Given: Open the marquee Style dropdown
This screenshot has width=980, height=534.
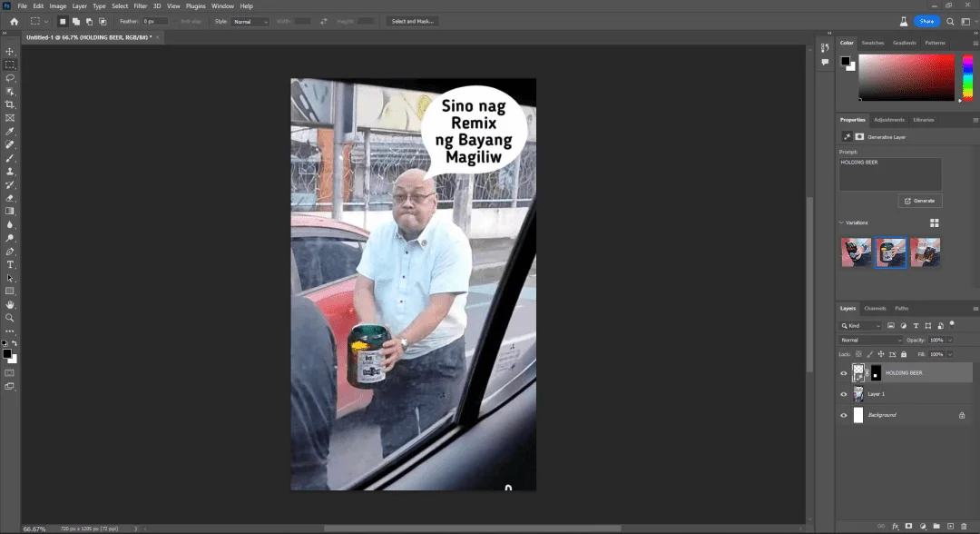Looking at the screenshot, I should coord(250,21).
